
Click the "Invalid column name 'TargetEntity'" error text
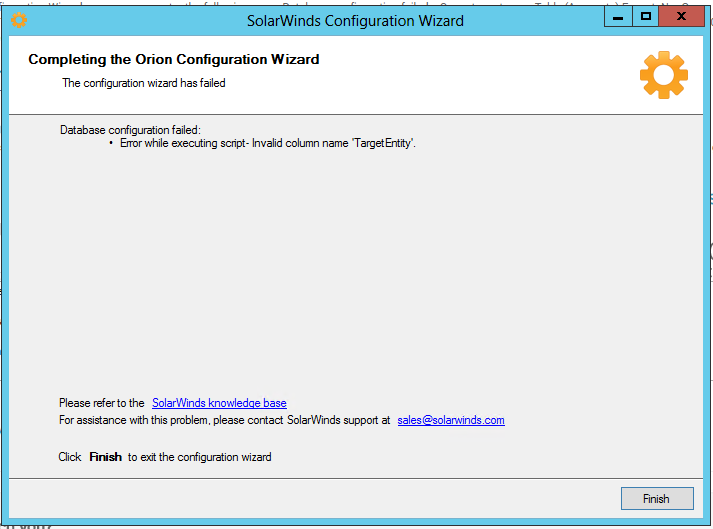334,143
